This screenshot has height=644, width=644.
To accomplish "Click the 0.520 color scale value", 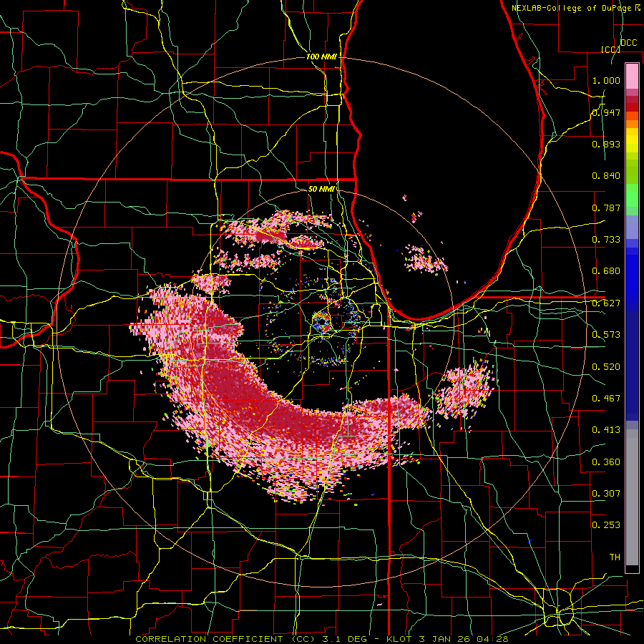I will 606,367.
